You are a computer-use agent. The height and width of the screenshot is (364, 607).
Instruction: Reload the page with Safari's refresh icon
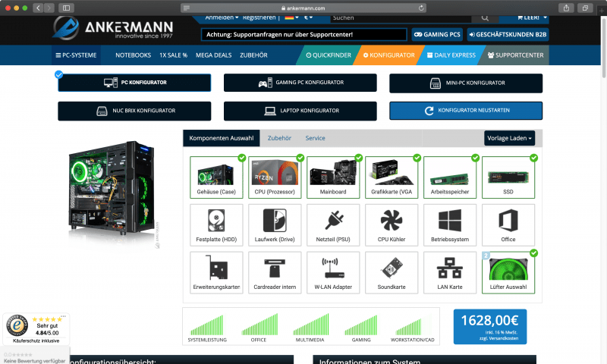click(421, 8)
